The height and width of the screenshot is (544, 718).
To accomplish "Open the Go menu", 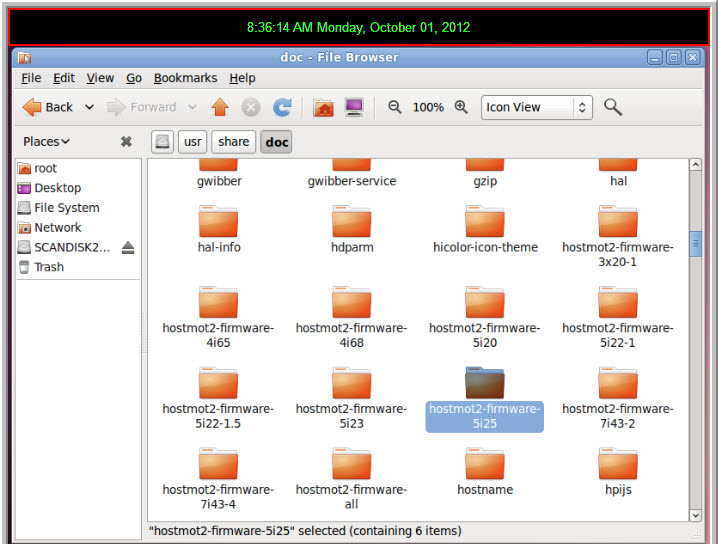I will click(x=134, y=78).
